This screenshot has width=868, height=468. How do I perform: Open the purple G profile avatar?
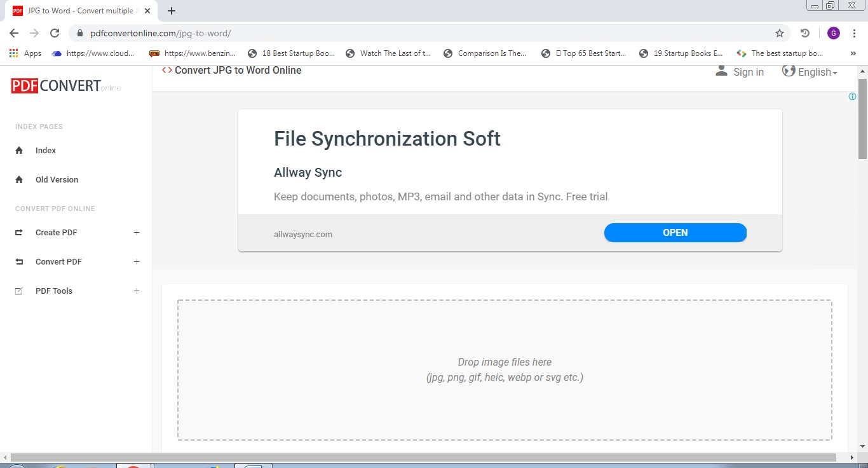click(x=833, y=33)
